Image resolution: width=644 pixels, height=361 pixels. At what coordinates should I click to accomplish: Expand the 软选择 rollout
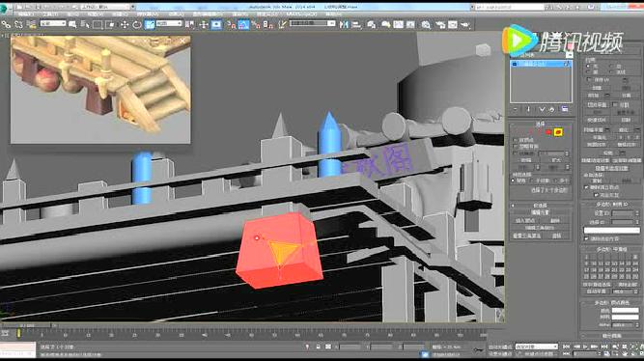(541, 206)
